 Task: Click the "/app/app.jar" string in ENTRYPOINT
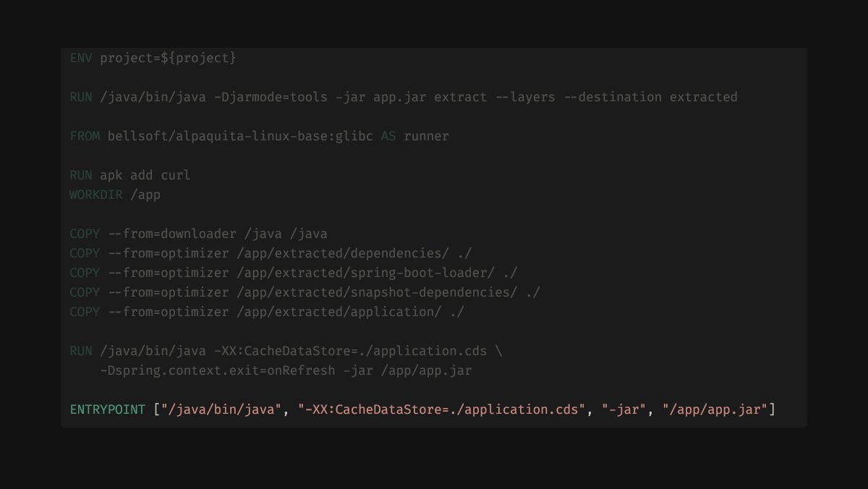tap(715, 409)
